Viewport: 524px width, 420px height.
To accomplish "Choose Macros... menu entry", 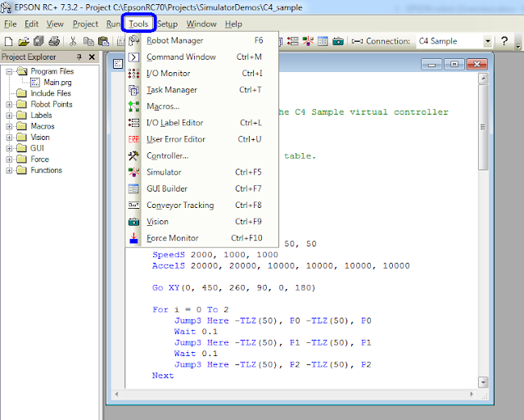I will (202, 106).
